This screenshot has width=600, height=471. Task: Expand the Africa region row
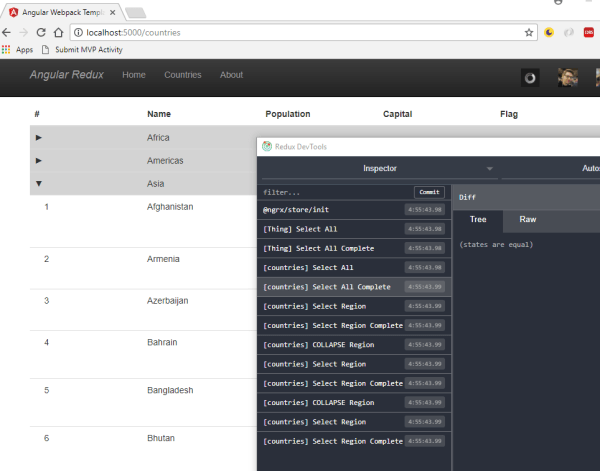(x=39, y=137)
